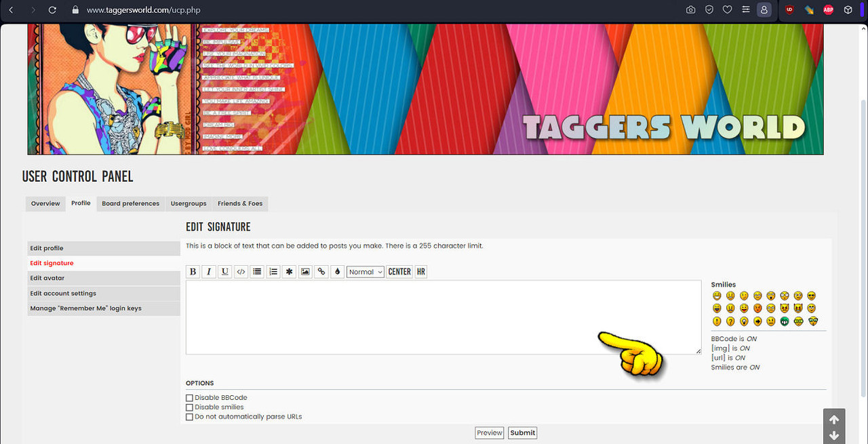868x444 pixels.
Task: Go to the Usergroups tab
Action: [189, 203]
